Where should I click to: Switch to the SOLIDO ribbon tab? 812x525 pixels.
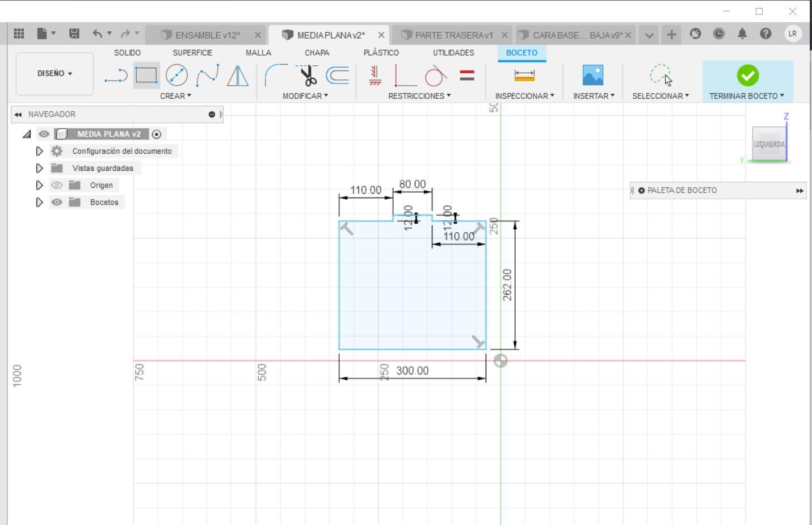click(x=127, y=53)
